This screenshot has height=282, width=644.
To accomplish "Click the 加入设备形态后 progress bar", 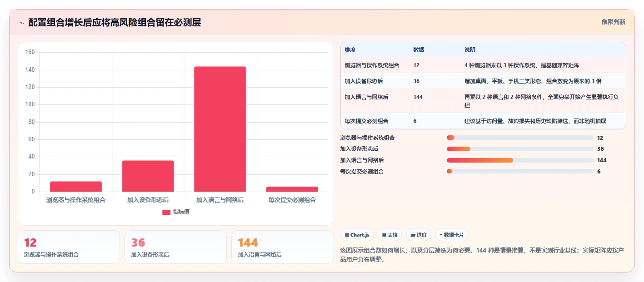I will [520, 149].
